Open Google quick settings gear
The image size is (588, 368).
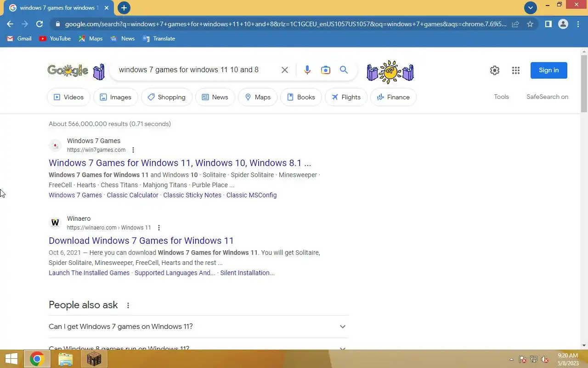[x=495, y=70]
